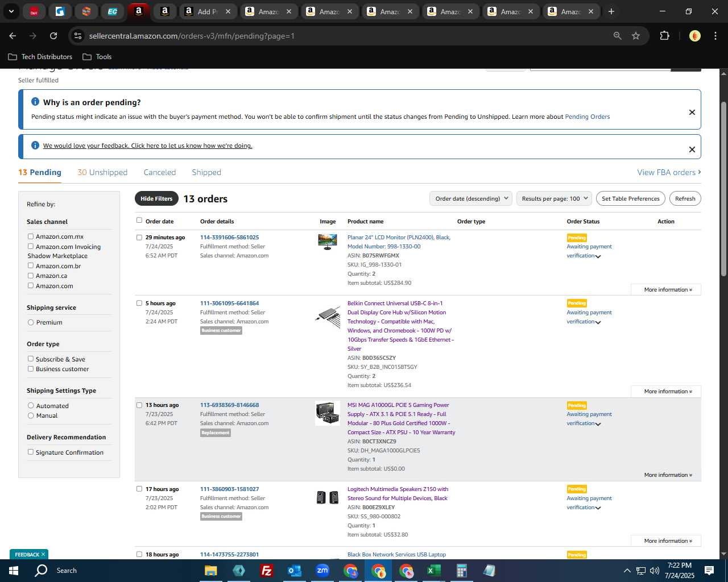Expand Awaiting payment verification for Logitech order
Viewport: 728px width, 582px height.
point(598,508)
